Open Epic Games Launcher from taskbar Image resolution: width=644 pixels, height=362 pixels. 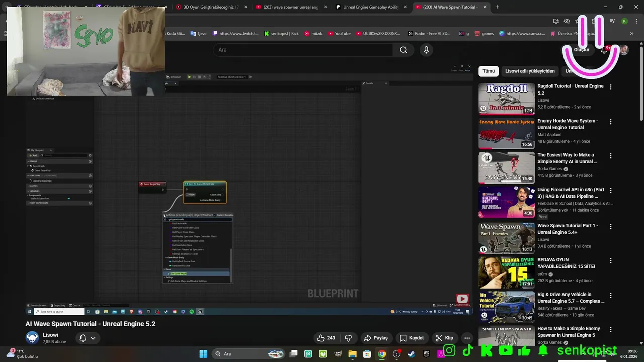coord(426,354)
